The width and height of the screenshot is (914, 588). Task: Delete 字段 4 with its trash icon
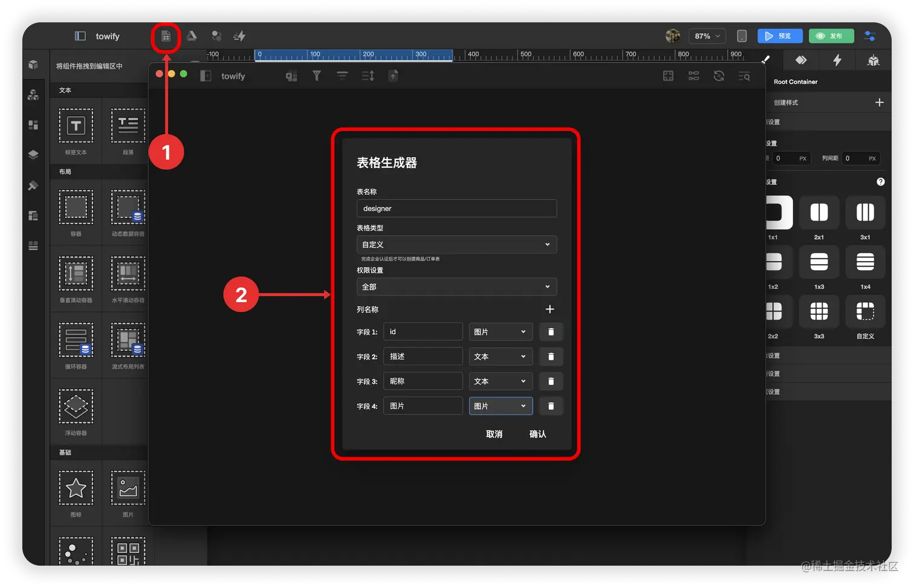coord(551,406)
